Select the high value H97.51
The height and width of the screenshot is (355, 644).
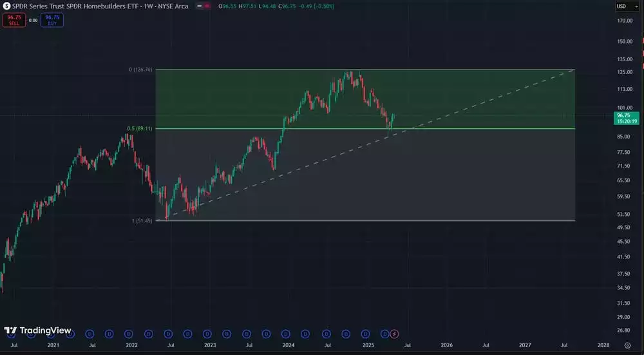click(x=248, y=6)
